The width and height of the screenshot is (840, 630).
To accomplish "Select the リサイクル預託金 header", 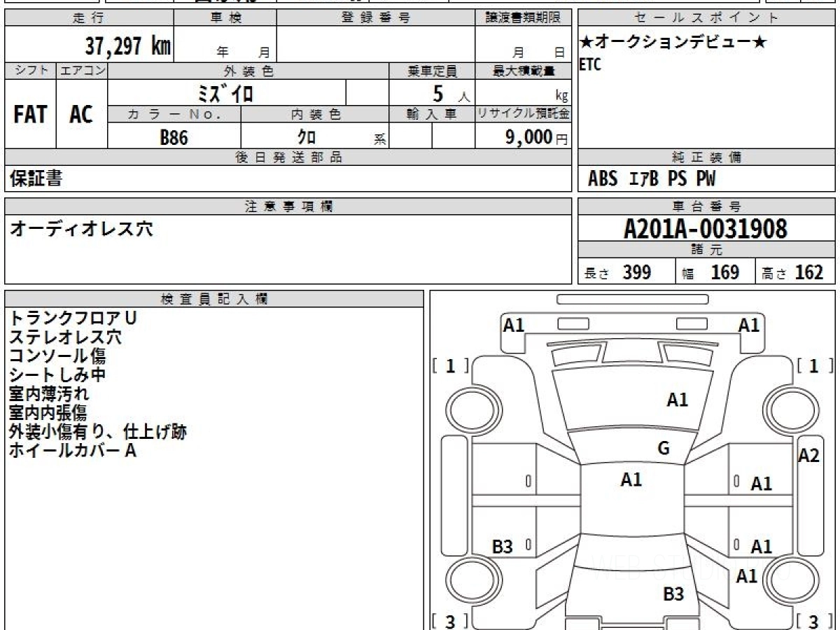I will tap(523, 114).
